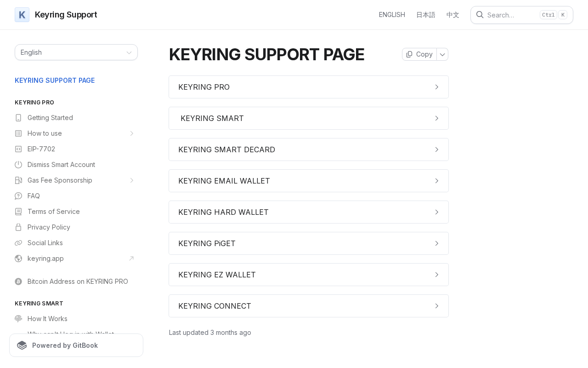The width and height of the screenshot is (588, 368).
Task: Switch to 中文 language tab
Action: click(x=453, y=15)
